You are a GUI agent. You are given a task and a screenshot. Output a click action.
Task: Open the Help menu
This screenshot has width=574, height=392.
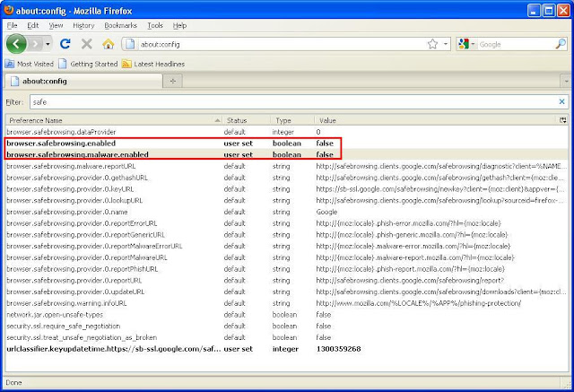[x=179, y=25]
